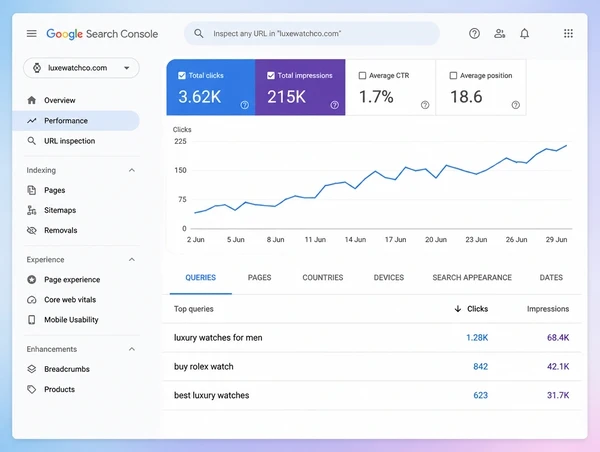Viewport: 600px width, 452px height.
Task: Click the Mobile Usability phone icon
Action: click(x=32, y=320)
